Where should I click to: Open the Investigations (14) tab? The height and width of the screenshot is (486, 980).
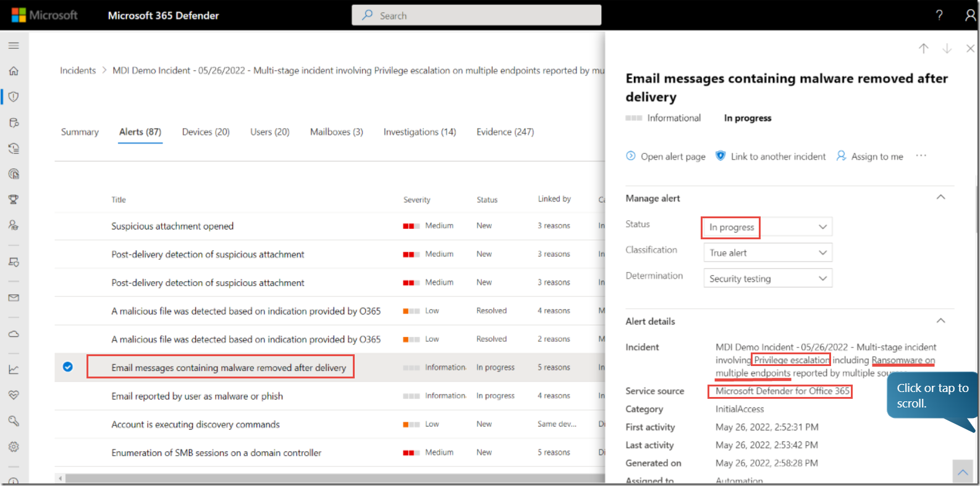(x=420, y=132)
